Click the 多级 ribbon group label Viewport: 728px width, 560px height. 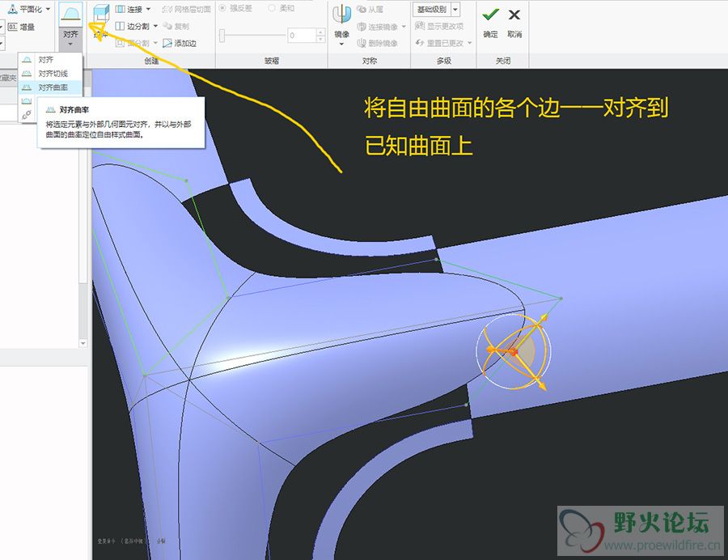click(x=444, y=61)
